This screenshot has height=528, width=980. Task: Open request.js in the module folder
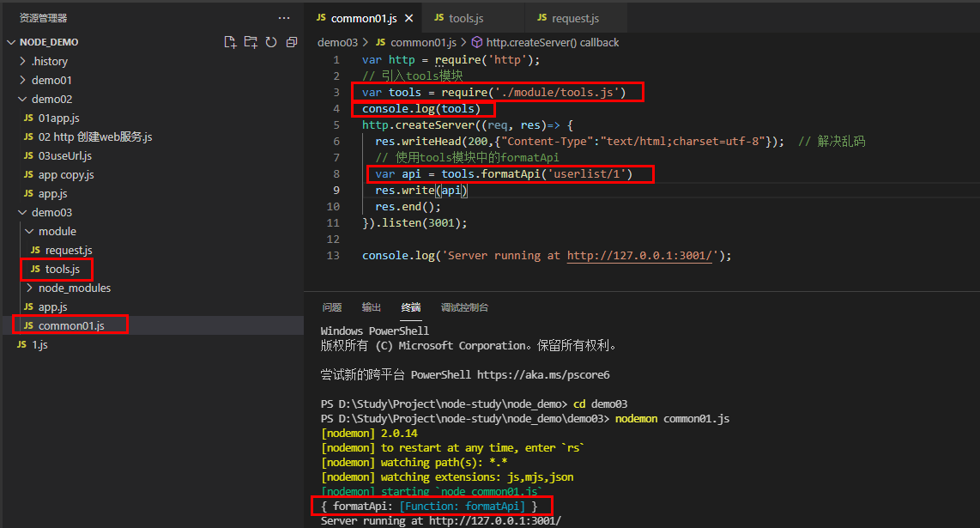click(x=68, y=250)
